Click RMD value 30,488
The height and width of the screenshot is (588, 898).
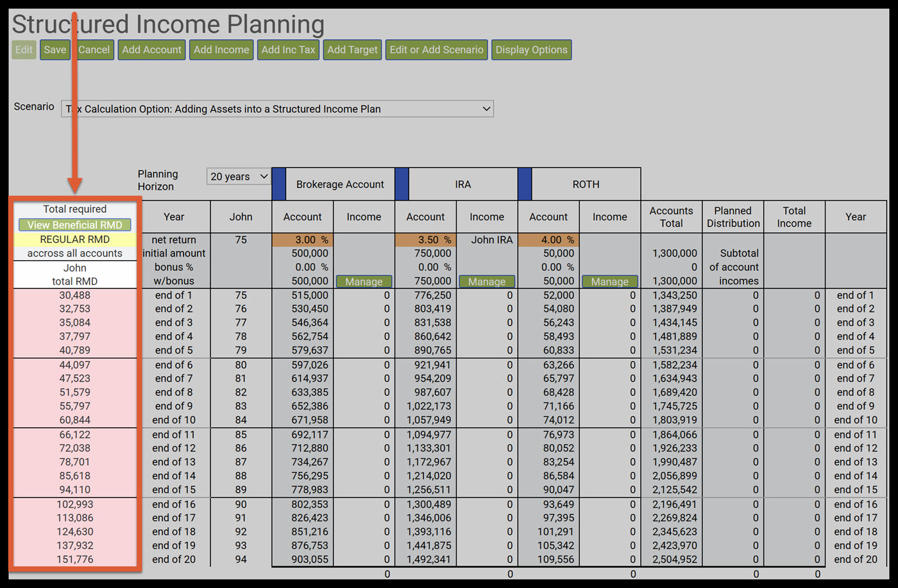pyautogui.click(x=75, y=296)
